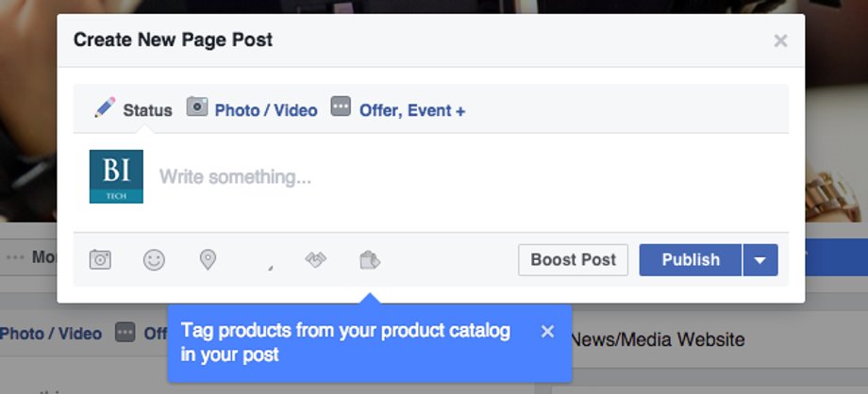Open the smiley face feeling picker
This screenshot has height=394, width=868.
click(154, 259)
